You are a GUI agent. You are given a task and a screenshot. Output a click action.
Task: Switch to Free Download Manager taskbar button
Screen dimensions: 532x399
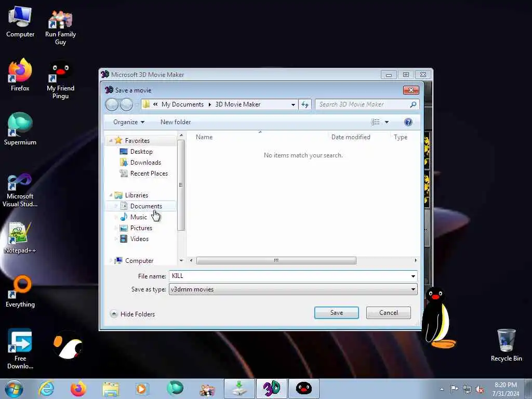pyautogui.click(x=240, y=389)
